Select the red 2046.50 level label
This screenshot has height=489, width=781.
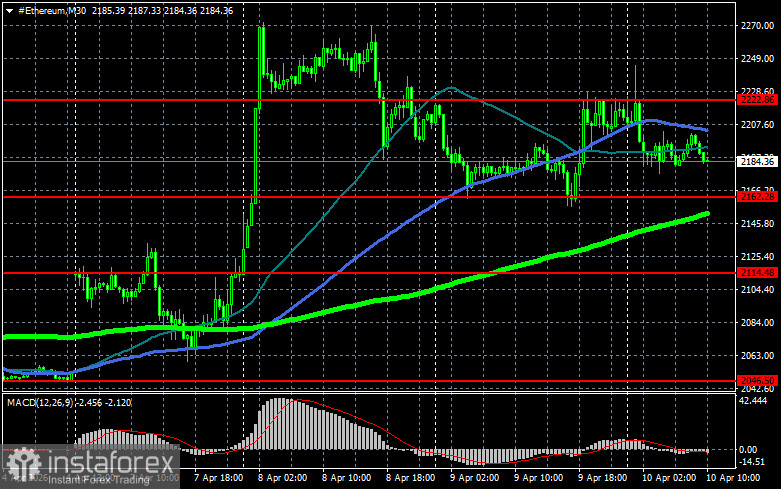758,380
